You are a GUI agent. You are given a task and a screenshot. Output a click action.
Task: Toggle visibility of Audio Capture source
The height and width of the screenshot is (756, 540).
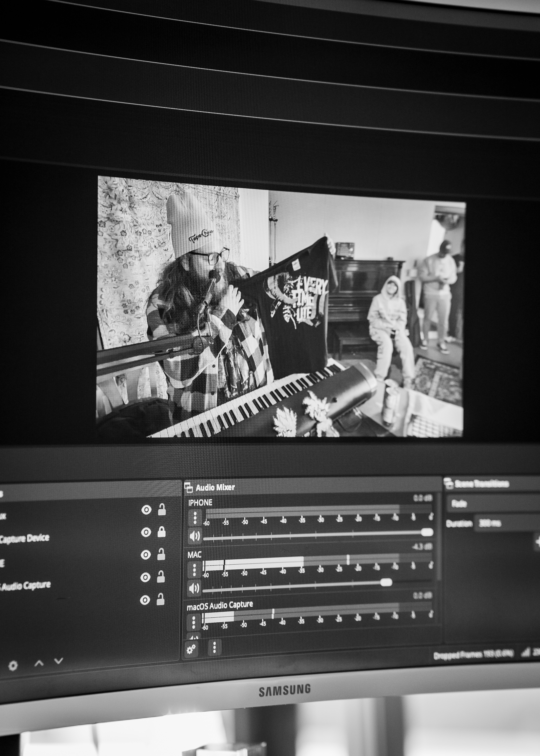click(145, 578)
